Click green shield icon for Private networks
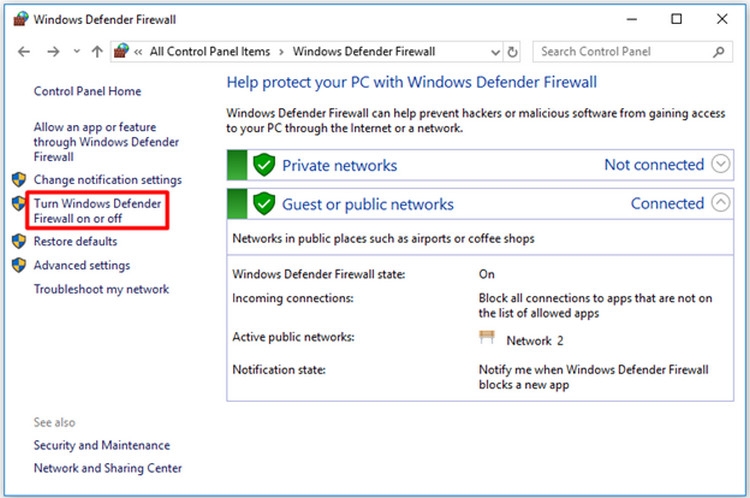Image resolution: width=750 pixels, height=498 pixels. (264, 165)
